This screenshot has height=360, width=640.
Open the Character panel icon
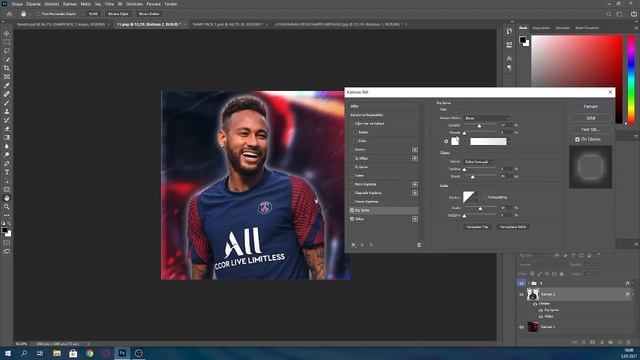509,58
